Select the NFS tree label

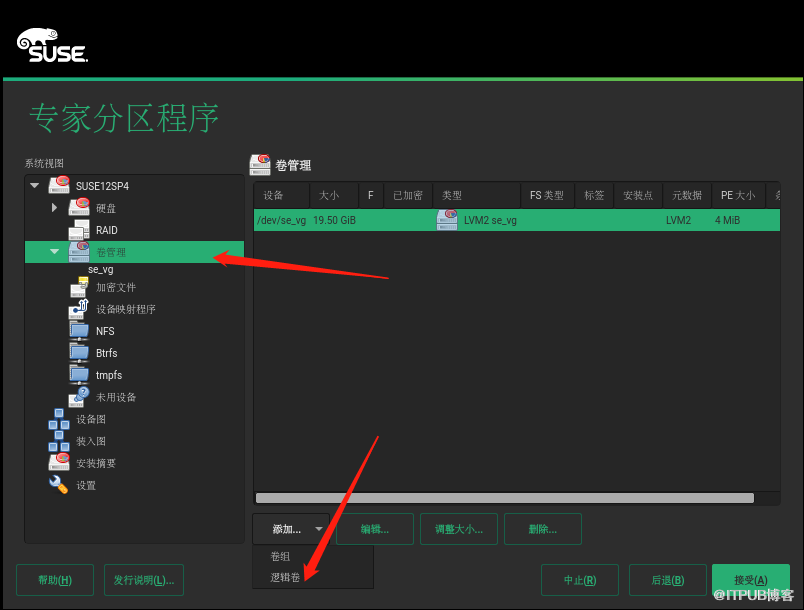pos(105,331)
